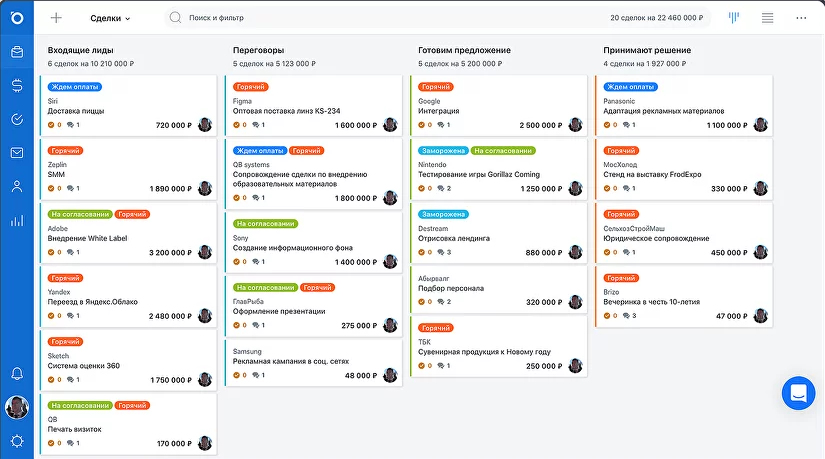Click tasks check icon on Стенд на выставку card
825x459 pixels.
pyautogui.click(x=607, y=188)
